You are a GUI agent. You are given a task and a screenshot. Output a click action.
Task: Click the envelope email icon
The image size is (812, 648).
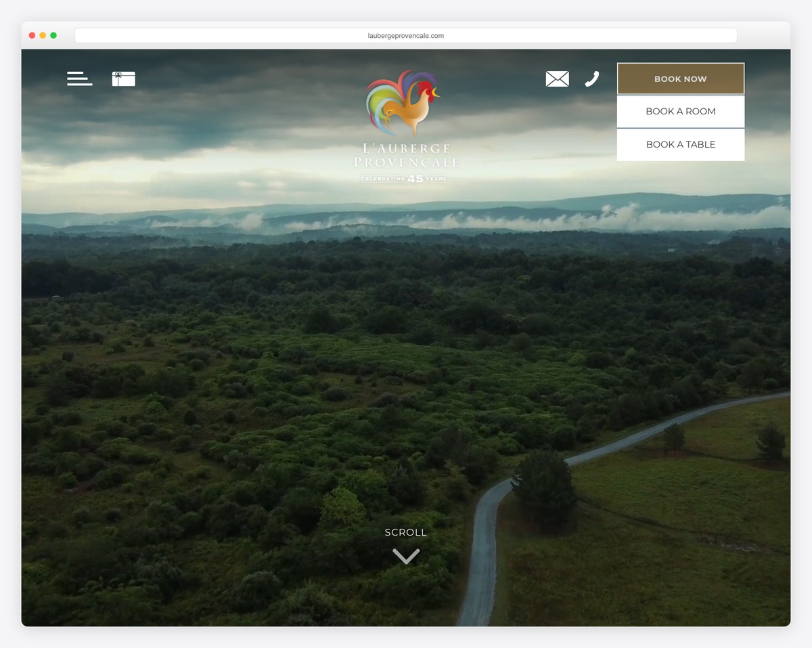[557, 79]
